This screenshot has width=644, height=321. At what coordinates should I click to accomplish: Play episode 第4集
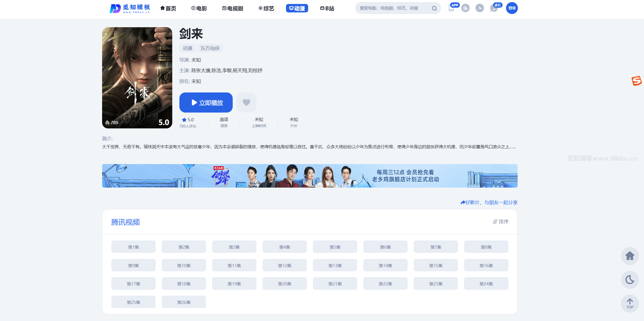point(285,247)
